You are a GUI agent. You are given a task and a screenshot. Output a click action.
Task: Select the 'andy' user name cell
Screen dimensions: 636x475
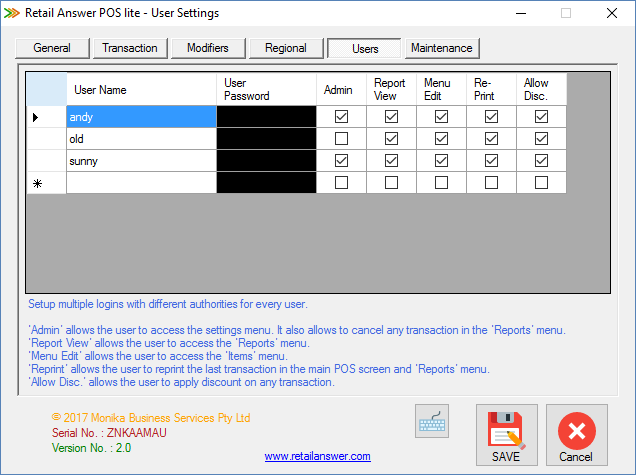(x=142, y=117)
